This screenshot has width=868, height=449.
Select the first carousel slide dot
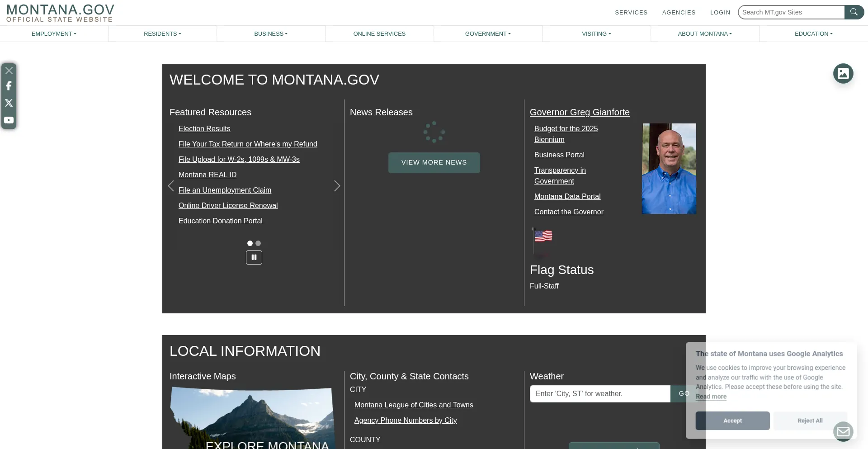click(250, 243)
